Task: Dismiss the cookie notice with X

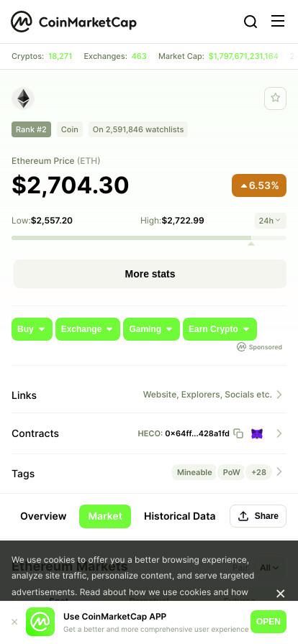Action: 280,594
